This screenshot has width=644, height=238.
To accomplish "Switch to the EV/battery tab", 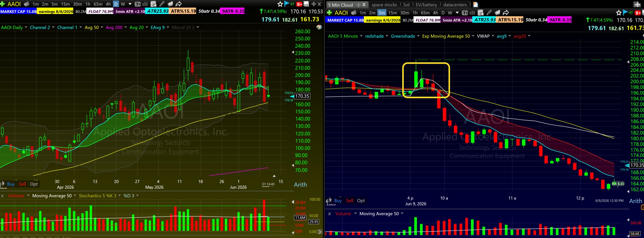I will point(426,5).
